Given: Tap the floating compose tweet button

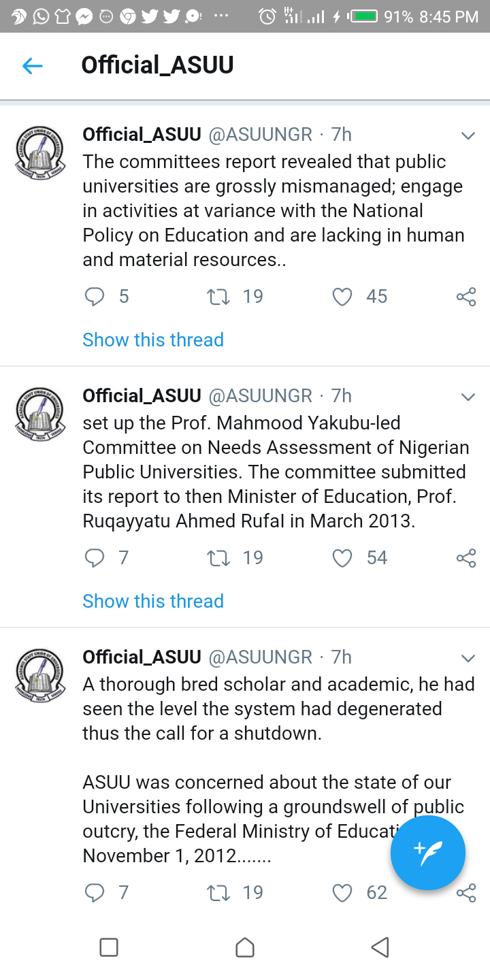Looking at the screenshot, I should [x=427, y=853].
